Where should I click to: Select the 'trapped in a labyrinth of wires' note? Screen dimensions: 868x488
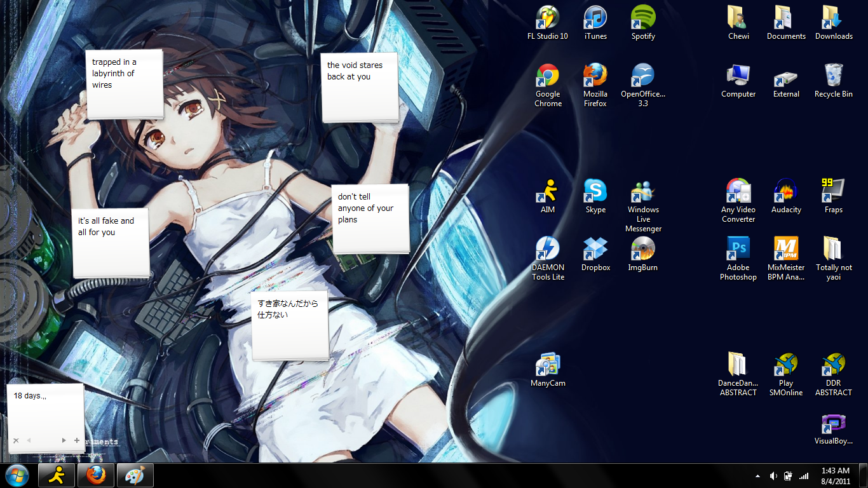coord(124,84)
